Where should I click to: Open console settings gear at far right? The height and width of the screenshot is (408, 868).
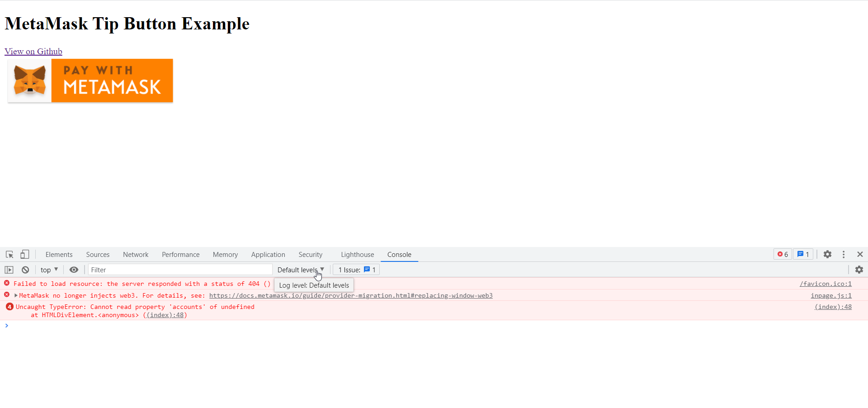(859, 270)
